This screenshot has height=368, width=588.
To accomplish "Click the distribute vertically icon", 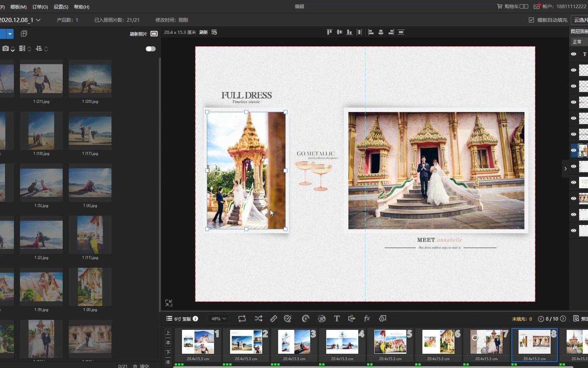I will tap(401, 32).
